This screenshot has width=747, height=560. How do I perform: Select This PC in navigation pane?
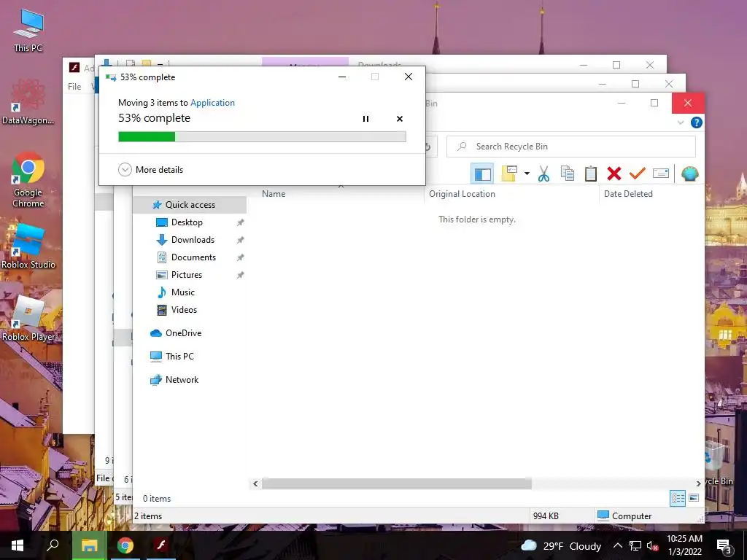(179, 357)
